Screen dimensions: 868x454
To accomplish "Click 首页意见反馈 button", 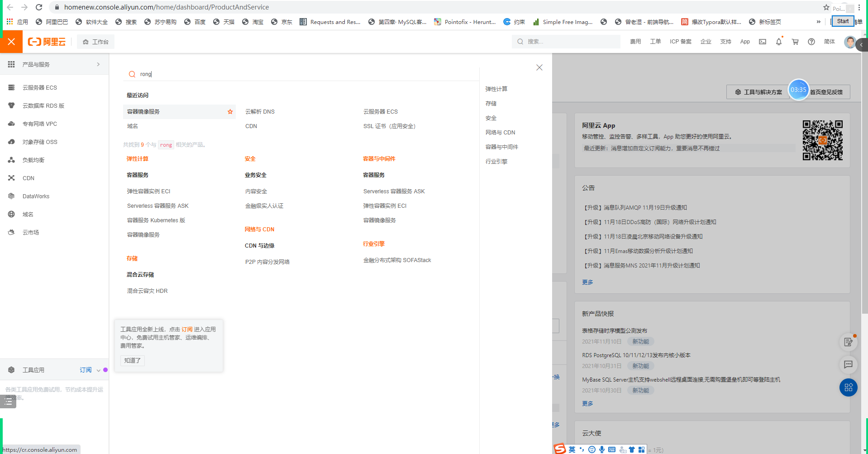I will pos(826,92).
